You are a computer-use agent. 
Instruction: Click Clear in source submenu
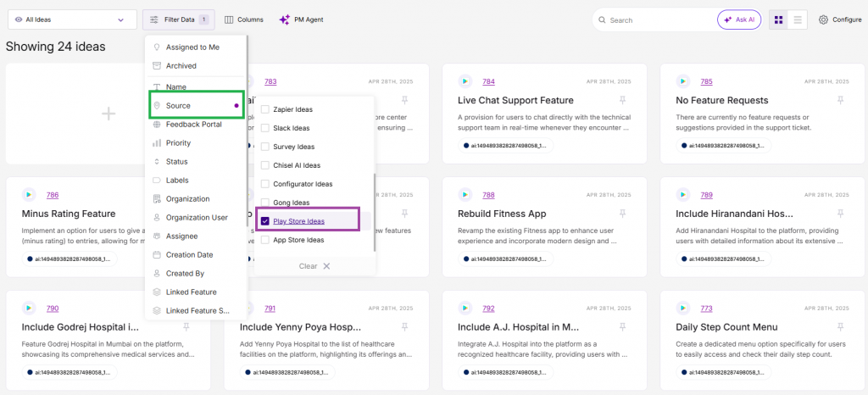coord(314,266)
